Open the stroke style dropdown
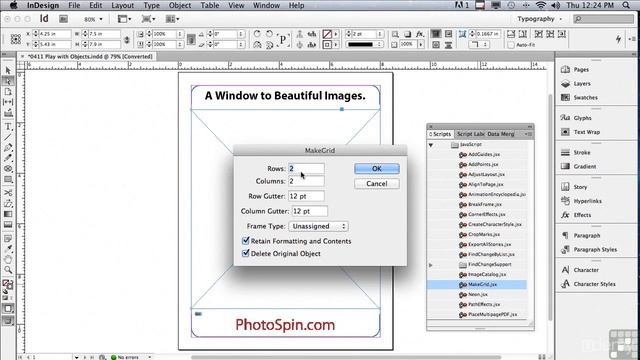This screenshot has width=640, height=360. tap(364, 44)
